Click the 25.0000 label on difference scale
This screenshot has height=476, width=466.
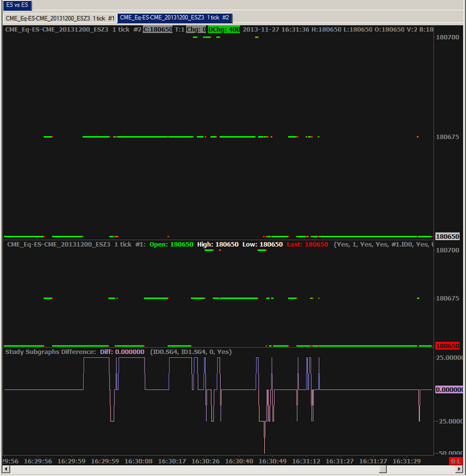tap(449, 358)
